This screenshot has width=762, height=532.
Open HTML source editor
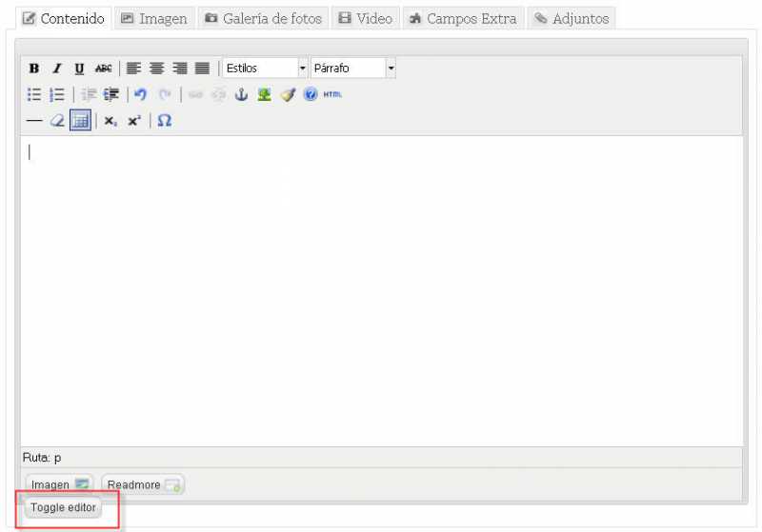pyautogui.click(x=332, y=94)
